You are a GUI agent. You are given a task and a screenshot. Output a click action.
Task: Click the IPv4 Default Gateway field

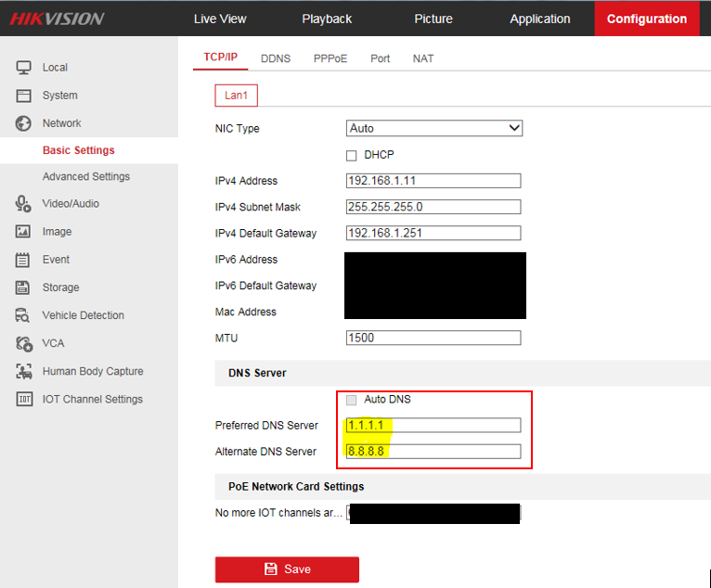tap(433, 233)
